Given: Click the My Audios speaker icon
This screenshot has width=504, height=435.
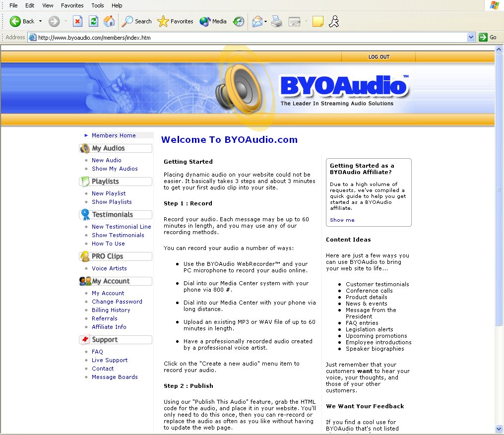Looking at the screenshot, I should click(x=85, y=148).
